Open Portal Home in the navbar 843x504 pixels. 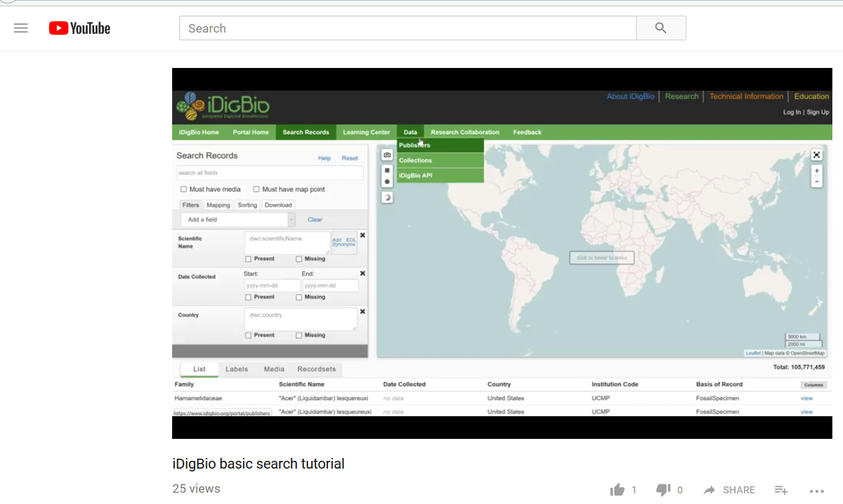251,132
